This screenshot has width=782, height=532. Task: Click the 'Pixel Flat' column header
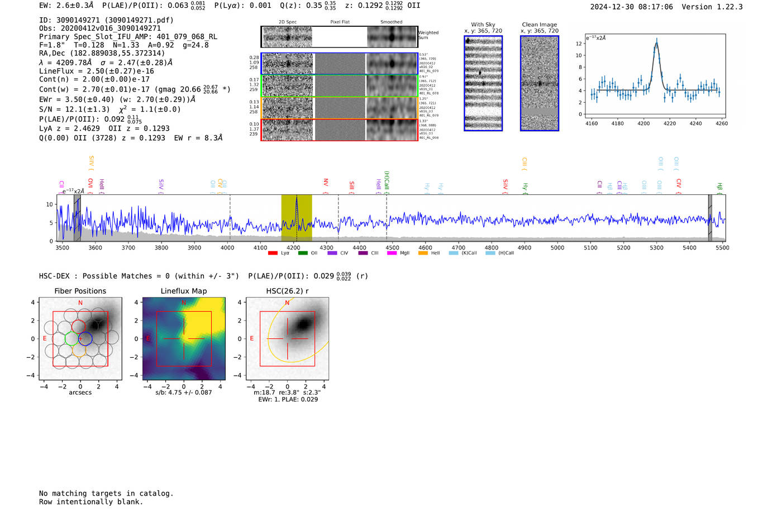[340, 22]
